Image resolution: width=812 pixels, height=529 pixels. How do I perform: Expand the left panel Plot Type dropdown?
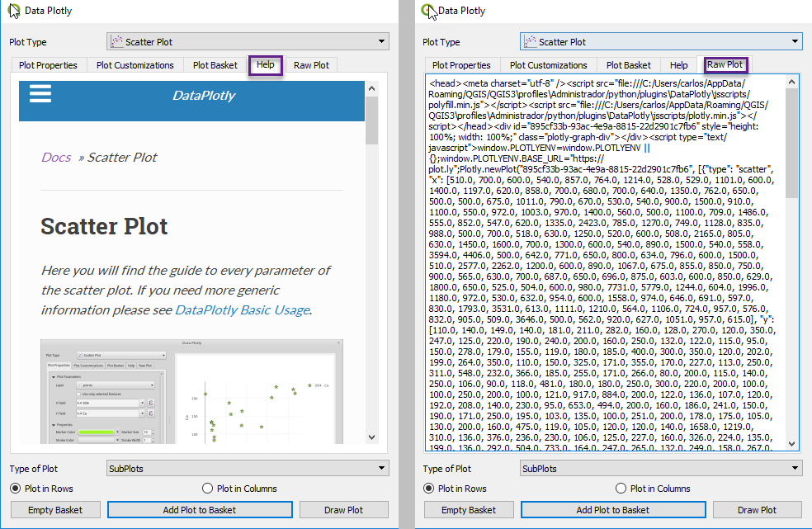point(381,41)
